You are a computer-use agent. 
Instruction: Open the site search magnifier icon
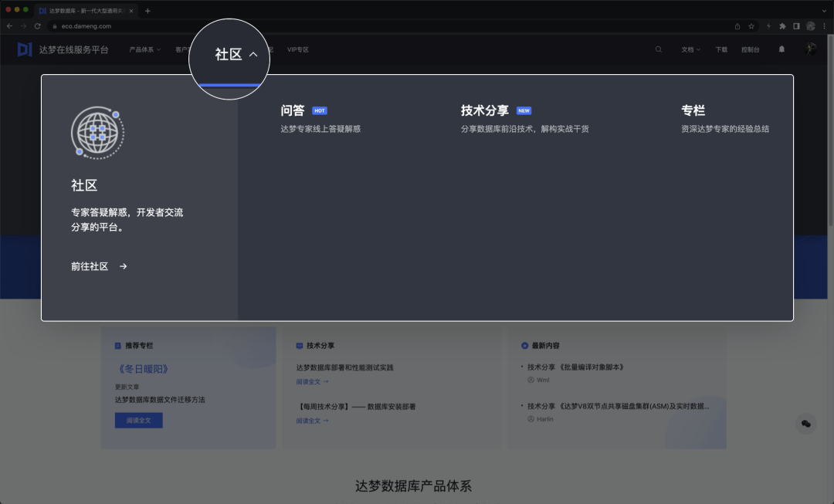coord(659,49)
